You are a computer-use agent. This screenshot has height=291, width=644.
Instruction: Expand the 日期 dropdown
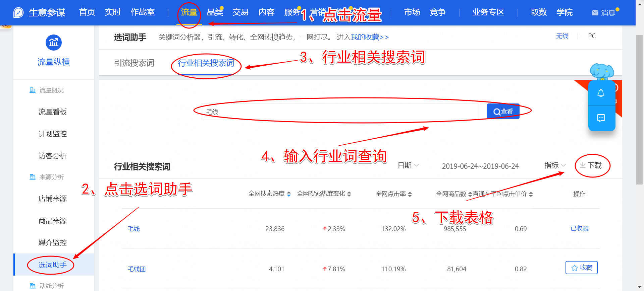coord(408,165)
